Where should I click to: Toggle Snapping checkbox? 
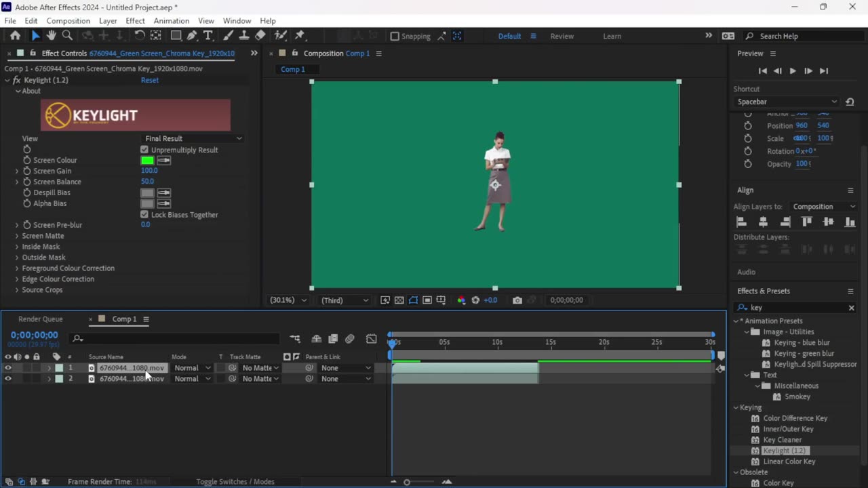click(395, 36)
